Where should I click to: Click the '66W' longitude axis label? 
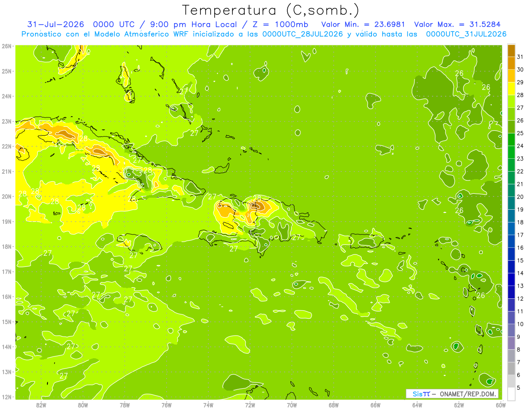[x=375, y=405]
